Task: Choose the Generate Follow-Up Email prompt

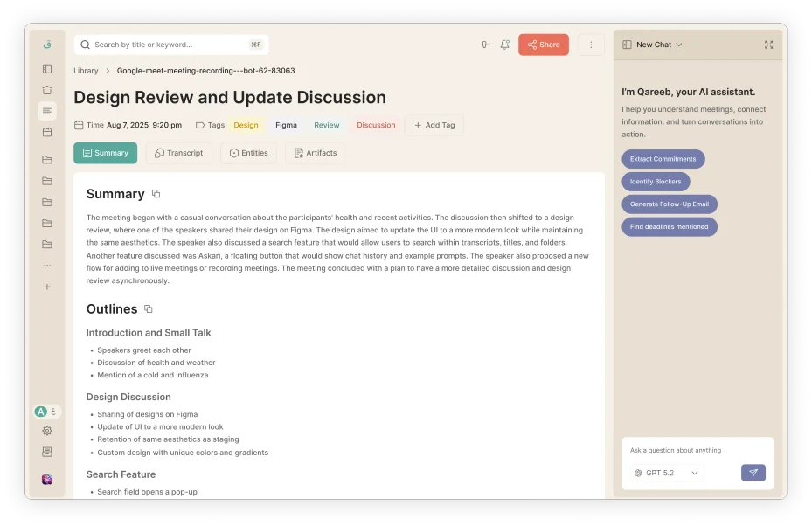Action: tap(669, 204)
